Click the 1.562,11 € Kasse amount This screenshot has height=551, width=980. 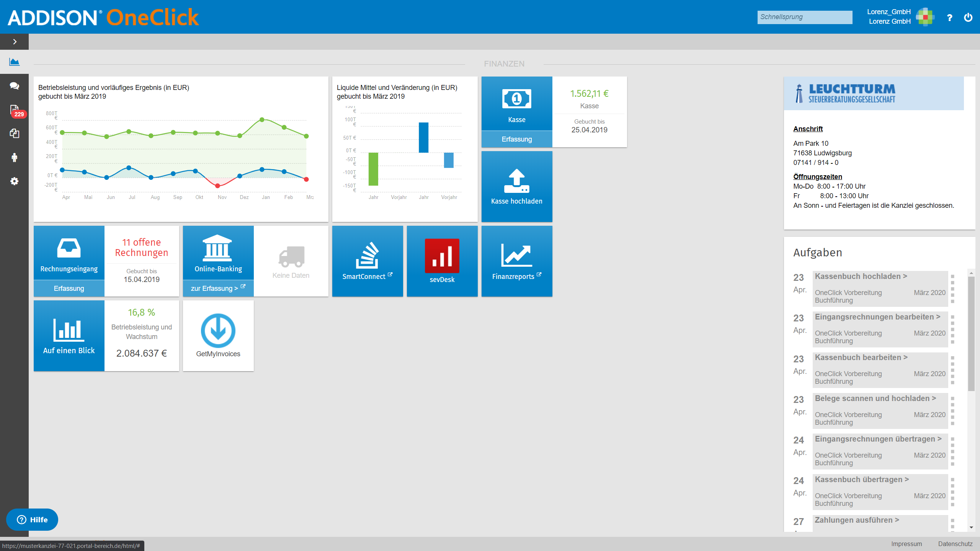coord(589,94)
